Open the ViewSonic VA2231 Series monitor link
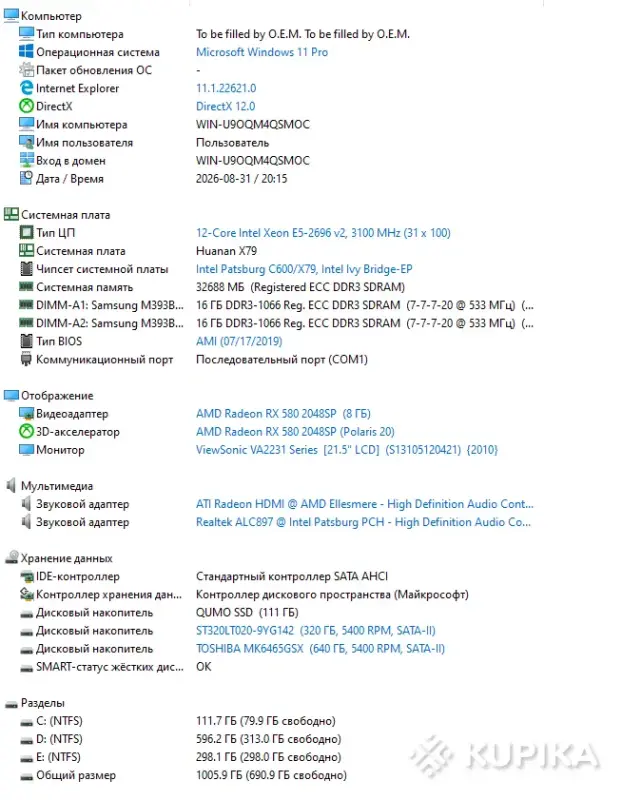The width and height of the screenshot is (622, 800). click(x=346, y=449)
